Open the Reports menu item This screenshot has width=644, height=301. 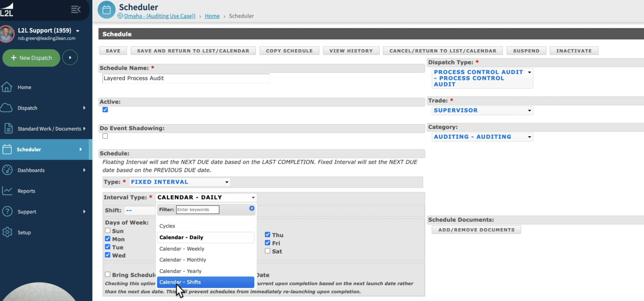(x=26, y=191)
